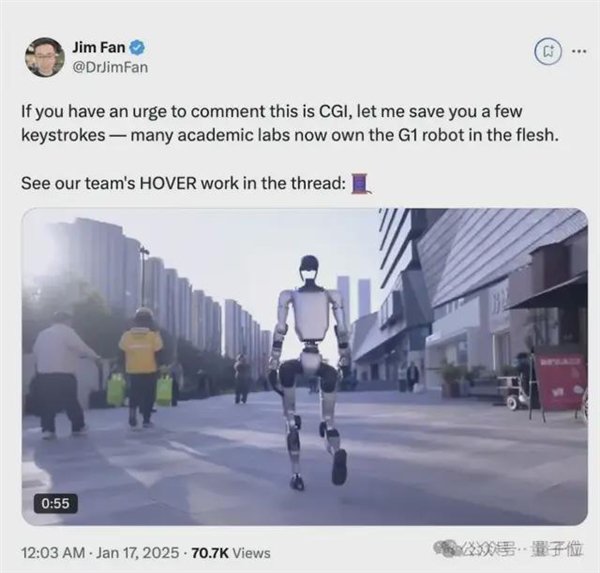Click the green suitcases in the video
Image resolution: width=600 pixels, height=573 pixels.
point(139,390)
